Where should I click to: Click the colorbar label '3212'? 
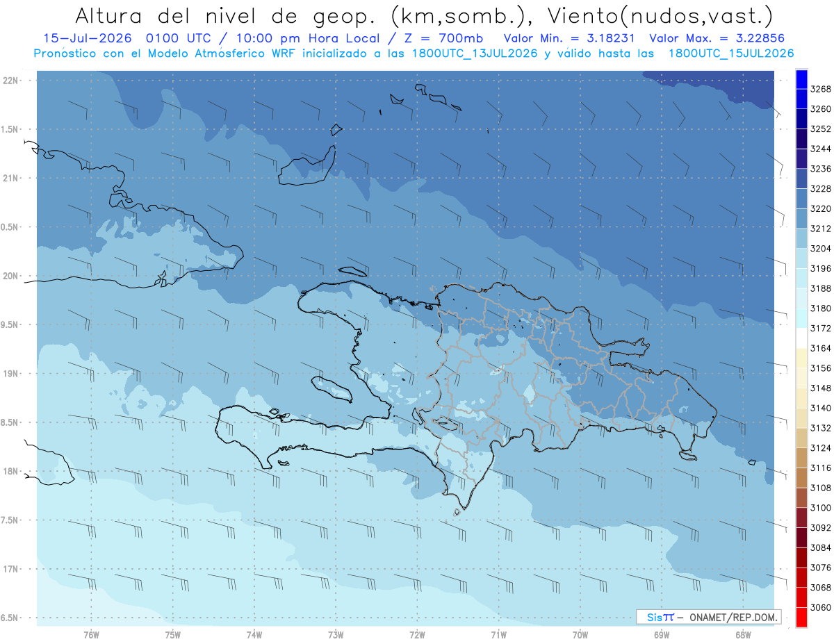(820, 229)
